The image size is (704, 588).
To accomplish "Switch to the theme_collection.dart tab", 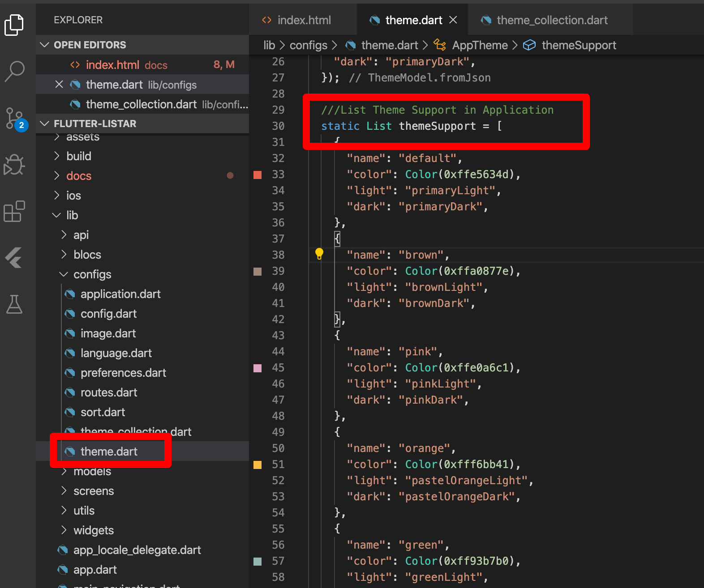I will click(x=552, y=20).
